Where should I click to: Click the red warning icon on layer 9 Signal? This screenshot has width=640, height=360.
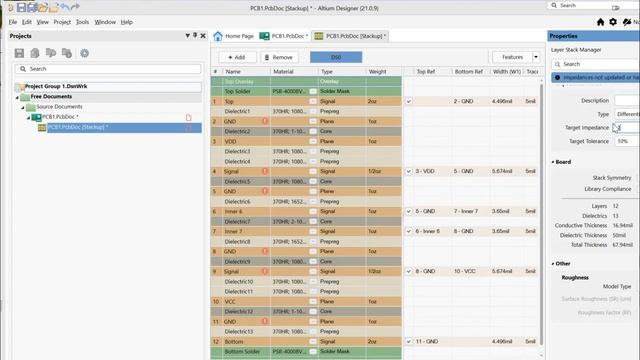[264, 271]
